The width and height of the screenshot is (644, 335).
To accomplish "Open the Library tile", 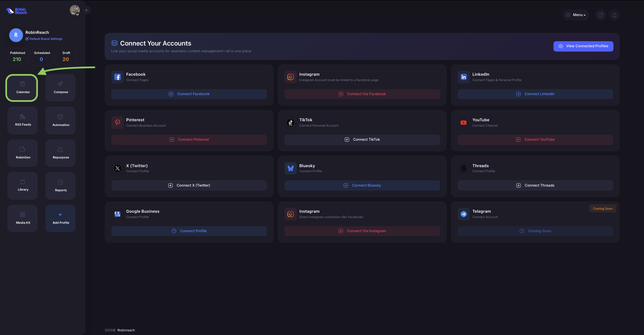I will [22, 186].
